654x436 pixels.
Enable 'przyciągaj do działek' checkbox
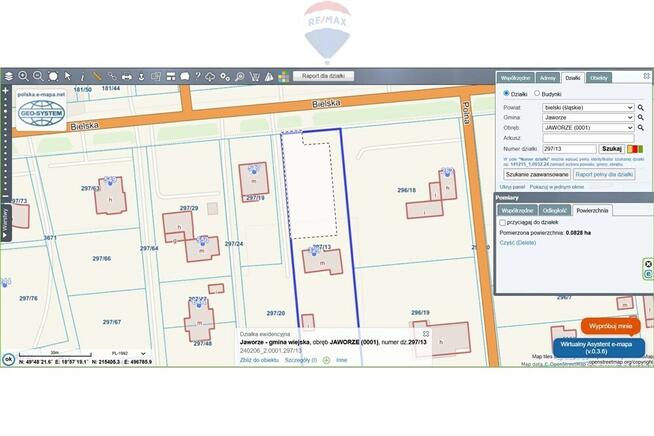point(503,222)
